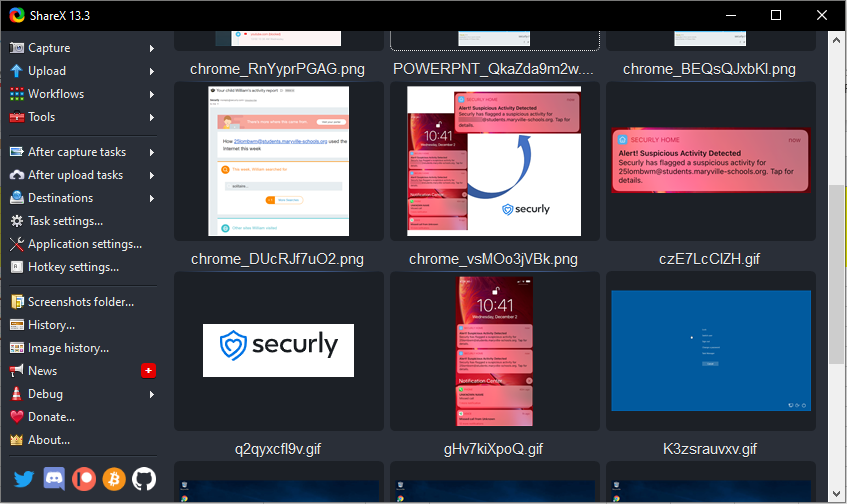Open the Destinations menu
Viewport: 847px width, 504px height.
point(83,198)
